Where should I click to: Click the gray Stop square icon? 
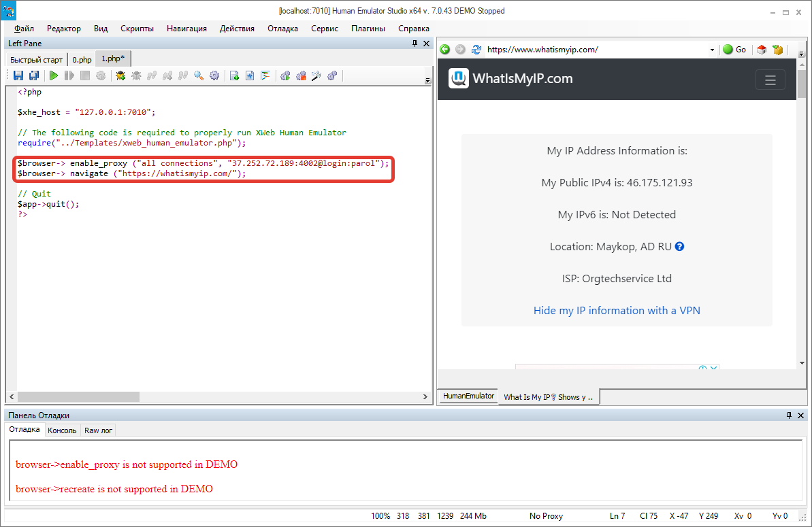point(85,75)
